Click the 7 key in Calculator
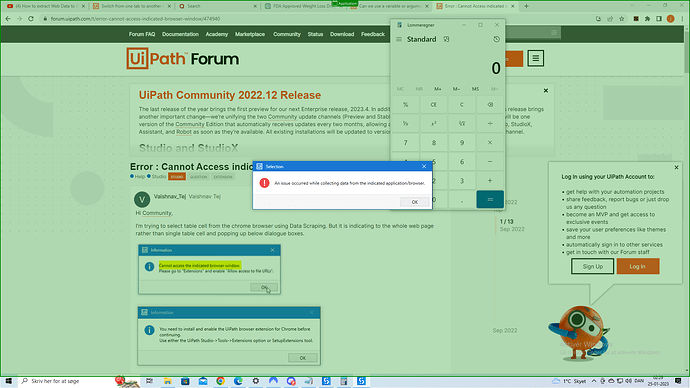Screen dimensions: 690x388 coord(405,143)
